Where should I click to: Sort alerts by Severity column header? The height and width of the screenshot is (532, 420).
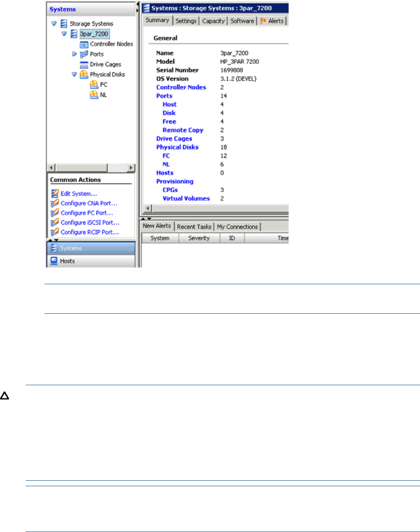point(199,238)
